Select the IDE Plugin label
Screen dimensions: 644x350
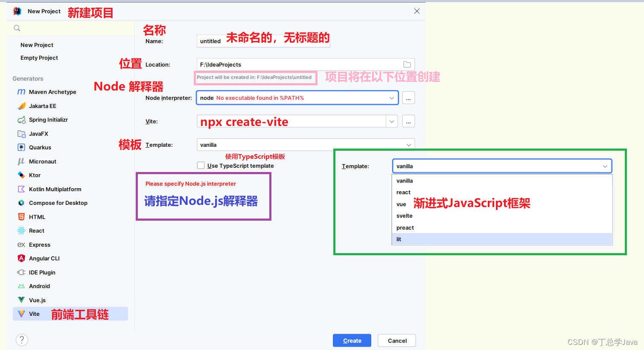pyautogui.click(x=42, y=272)
